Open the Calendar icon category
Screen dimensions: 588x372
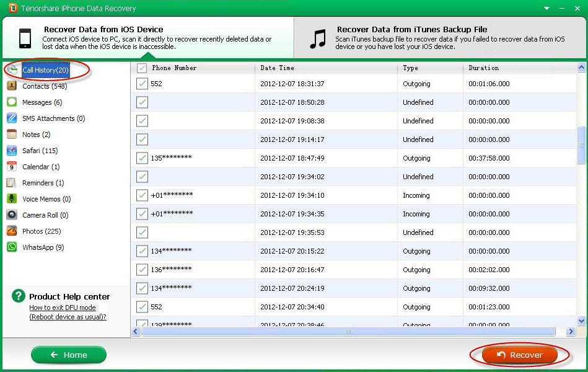coord(12,167)
